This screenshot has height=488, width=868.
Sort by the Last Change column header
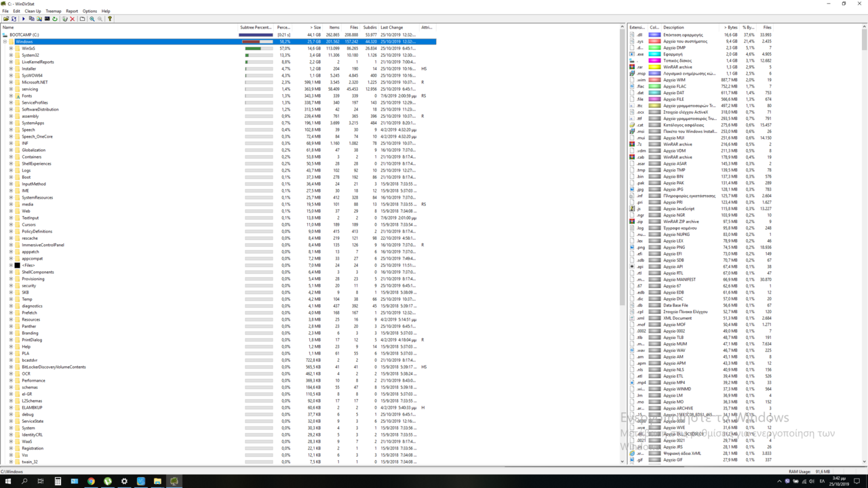click(x=392, y=27)
